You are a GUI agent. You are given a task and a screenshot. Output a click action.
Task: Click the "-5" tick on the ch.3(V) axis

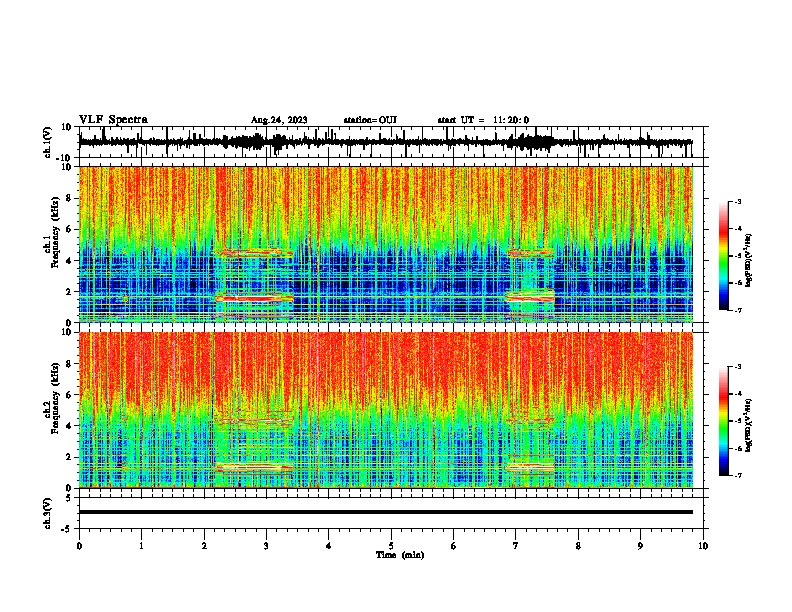(66, 529)
